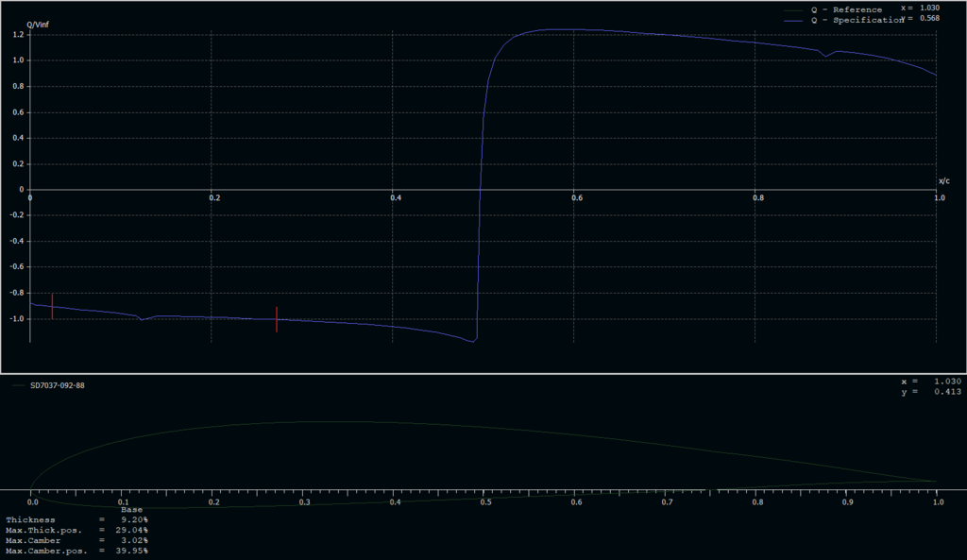
Task: Click the curve dip near x/c 0.12
Action: 142,319
